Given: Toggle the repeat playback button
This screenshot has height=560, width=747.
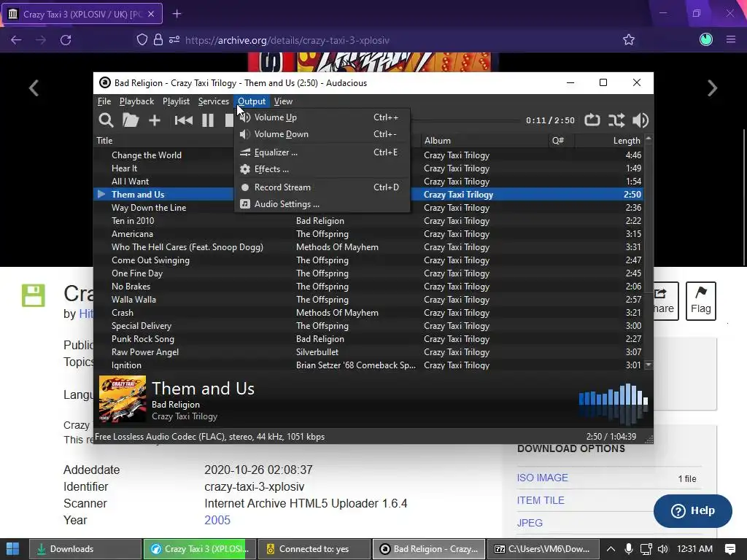Looking at the screenshot, I should (592, 120).
